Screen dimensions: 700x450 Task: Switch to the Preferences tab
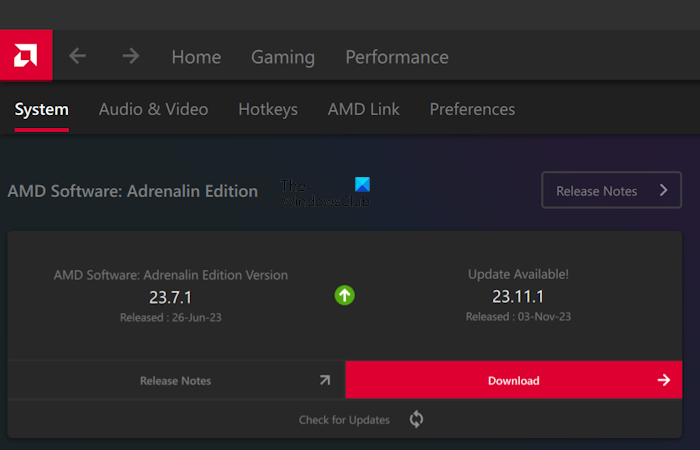pyautogui.click(x=472, y=109)
